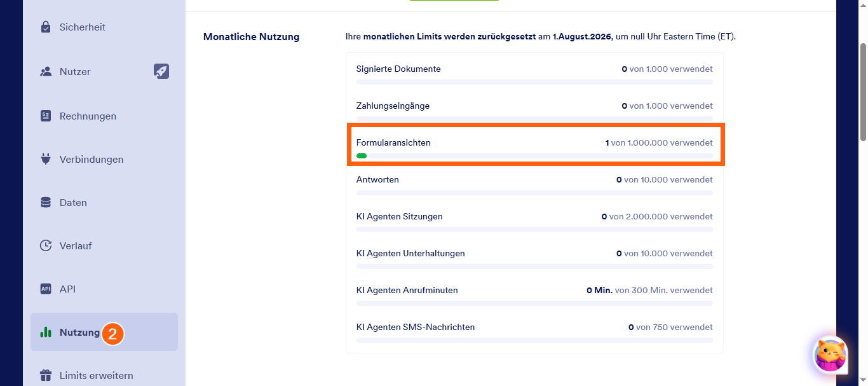Image resolution: width=868 pixels, height=386 pixels.
Task: Click the Rechnungen invoice icon
Action: pos(46,116)
